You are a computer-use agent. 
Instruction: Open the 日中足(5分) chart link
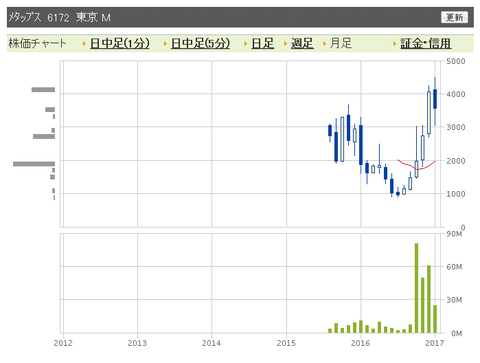[x=200, y=43]
